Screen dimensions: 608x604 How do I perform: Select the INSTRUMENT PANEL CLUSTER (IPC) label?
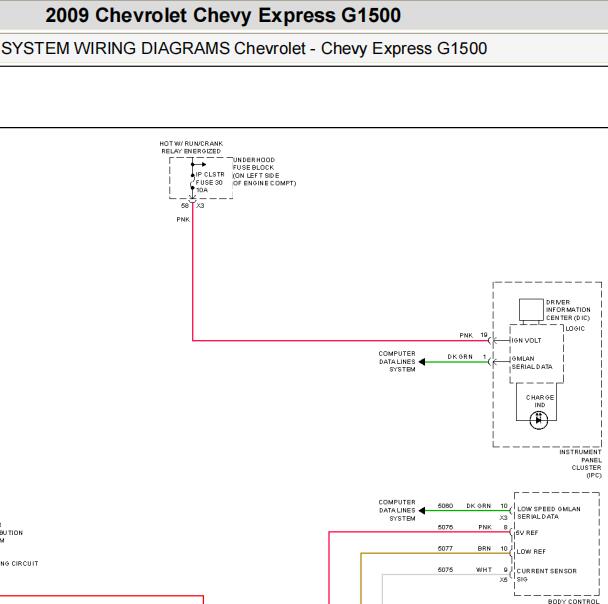click(x=580, y=464)
